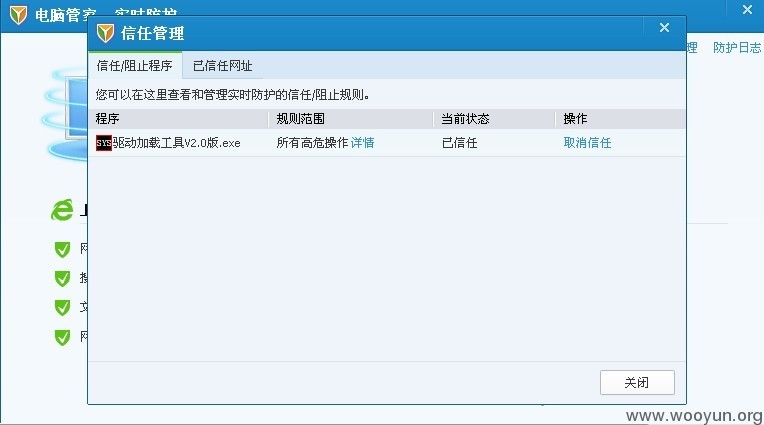Select the 驱动加载工具V2.0版.exe row name
Viewport: 764px width, 425px height.
176,143
